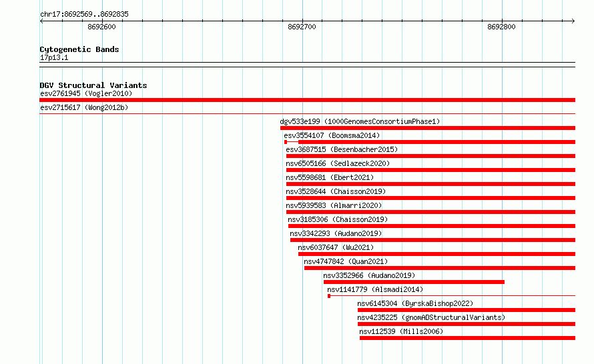This screenshot has height=364, width=594.
Task: Click the right arrow of the ruler
Action: pyautogui.click(x=573, y=21)
